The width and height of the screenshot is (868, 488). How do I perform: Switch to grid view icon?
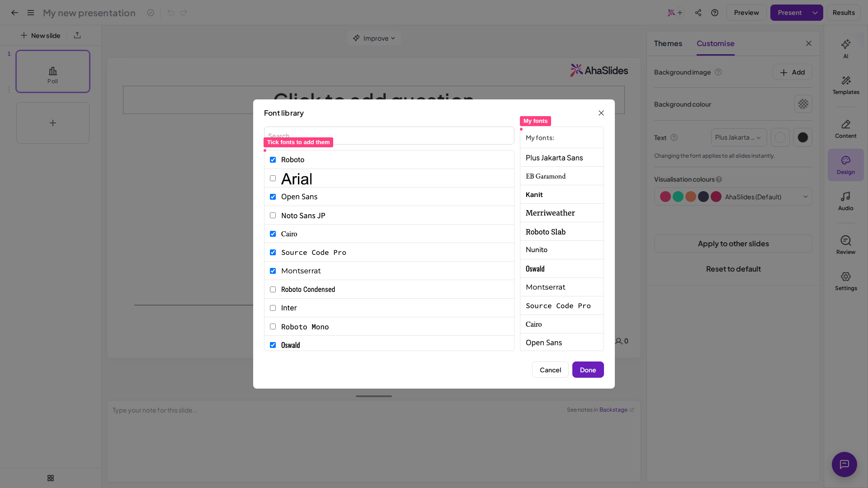coord(51,478)
